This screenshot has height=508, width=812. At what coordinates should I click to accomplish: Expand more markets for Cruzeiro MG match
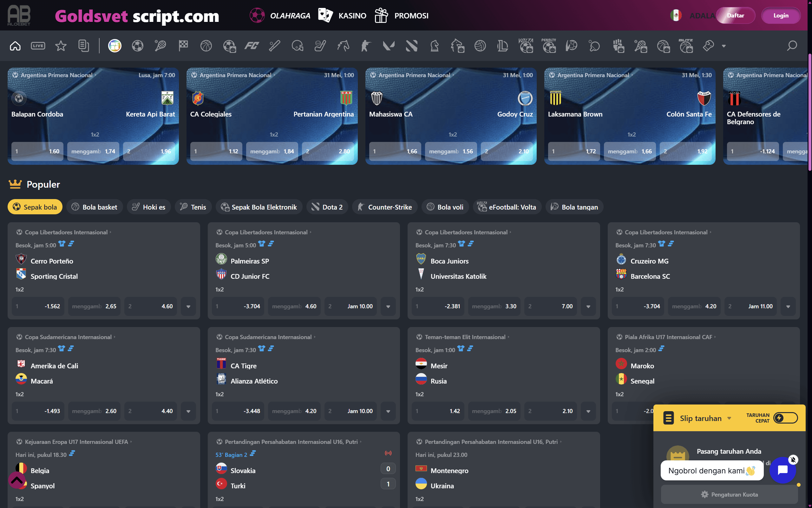pos(788,306)
